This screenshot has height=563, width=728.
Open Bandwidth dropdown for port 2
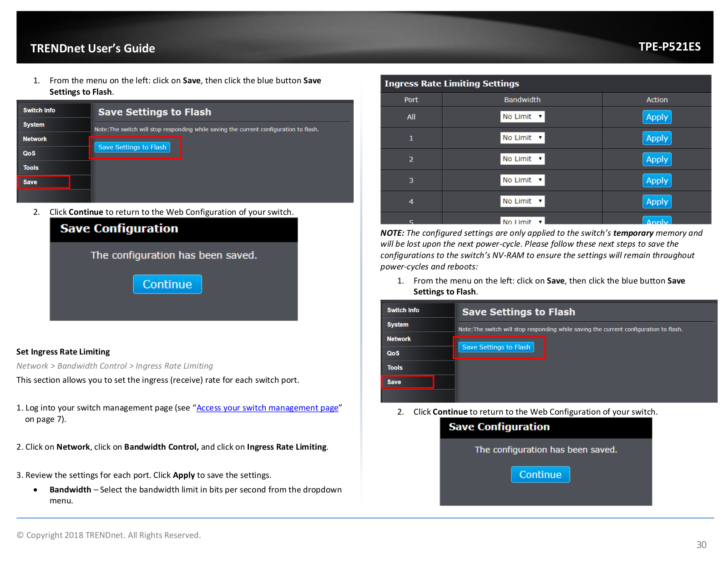point(522,159)
